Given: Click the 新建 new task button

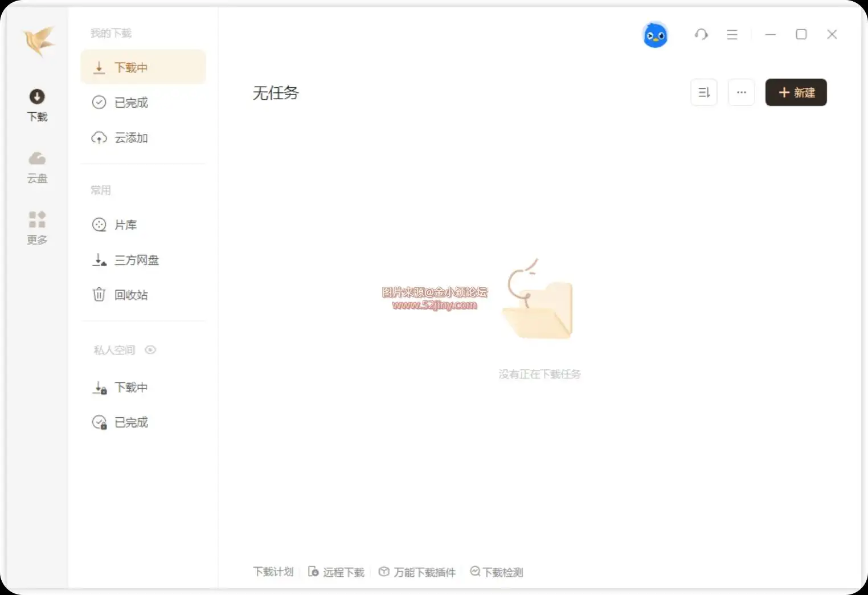Looking at the screenshot, I should click(796, 92).
